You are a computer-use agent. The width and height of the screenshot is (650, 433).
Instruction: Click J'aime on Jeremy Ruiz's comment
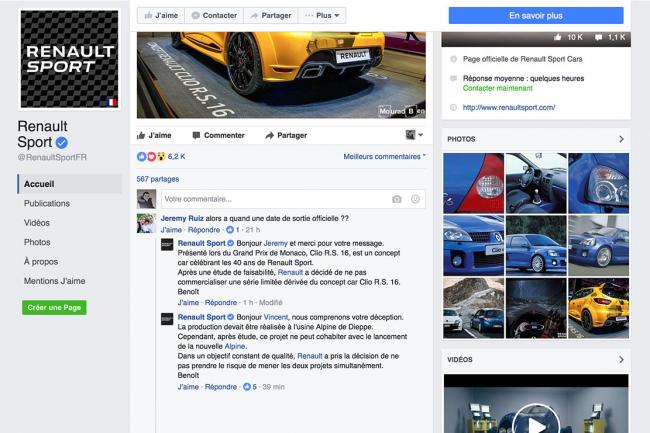click(171, 230)
